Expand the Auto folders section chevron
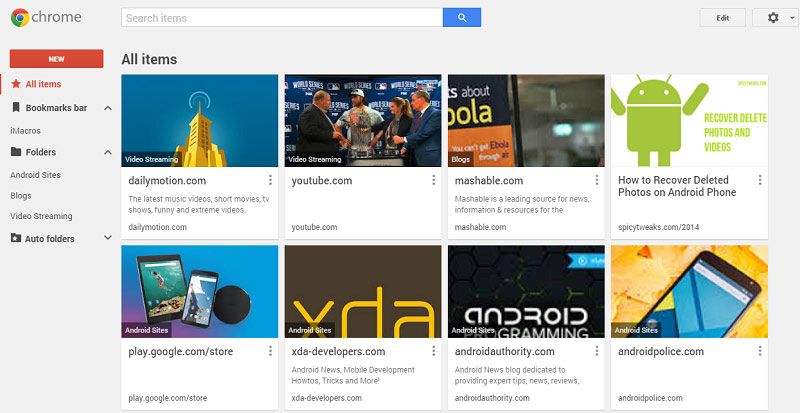This screenshot has height=413, width=800. coord(108,238)
